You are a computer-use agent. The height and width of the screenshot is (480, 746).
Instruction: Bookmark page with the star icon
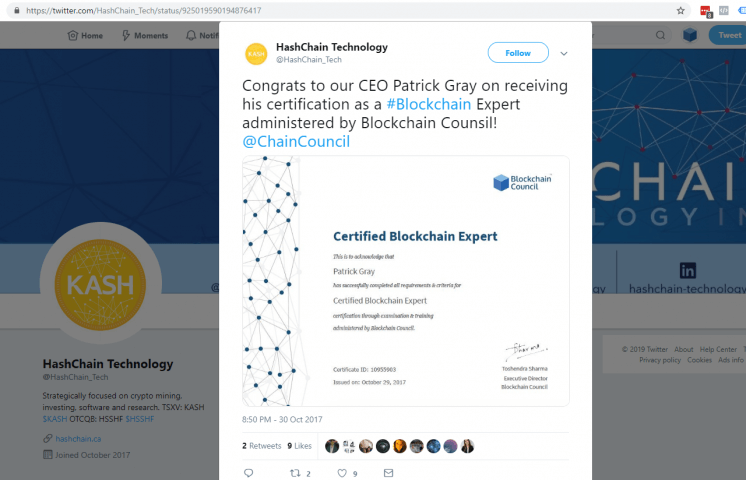681,11
